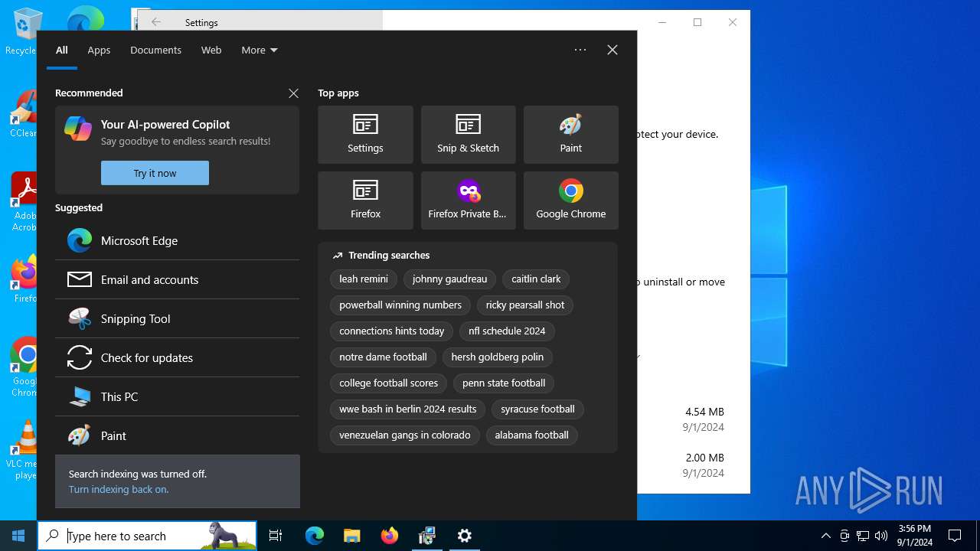
Task: Open the Google Chrome tile
Action: pos(570,201)
